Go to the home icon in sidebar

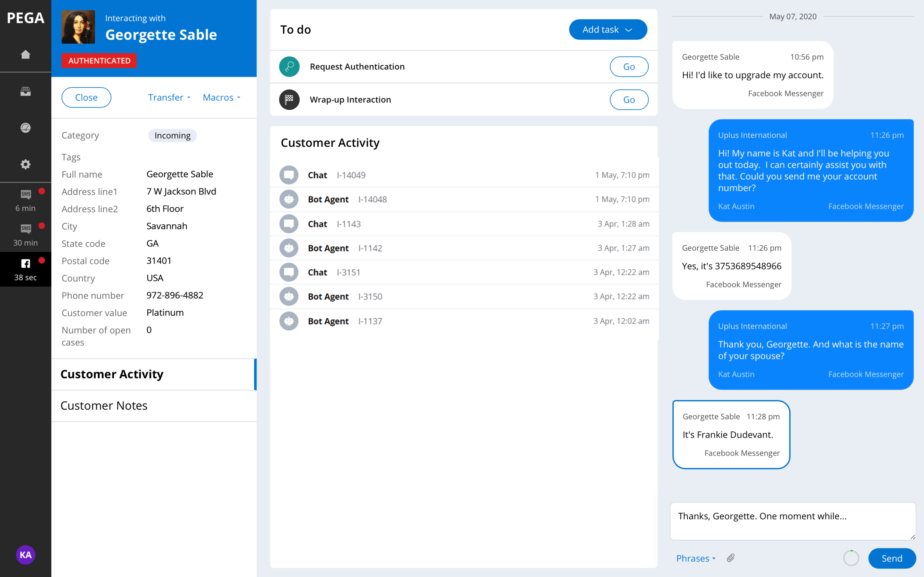tap(26, 54)
